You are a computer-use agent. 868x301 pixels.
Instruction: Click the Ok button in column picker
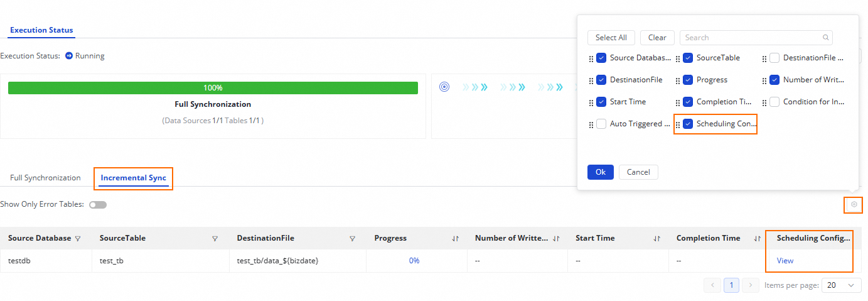pyautogui.click(x=600, y=172)
